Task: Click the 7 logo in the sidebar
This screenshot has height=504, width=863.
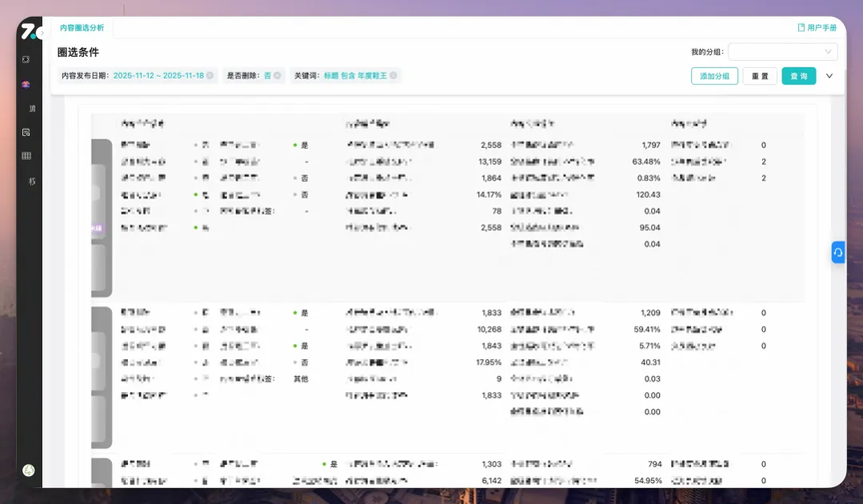Action: pos(28,31)
